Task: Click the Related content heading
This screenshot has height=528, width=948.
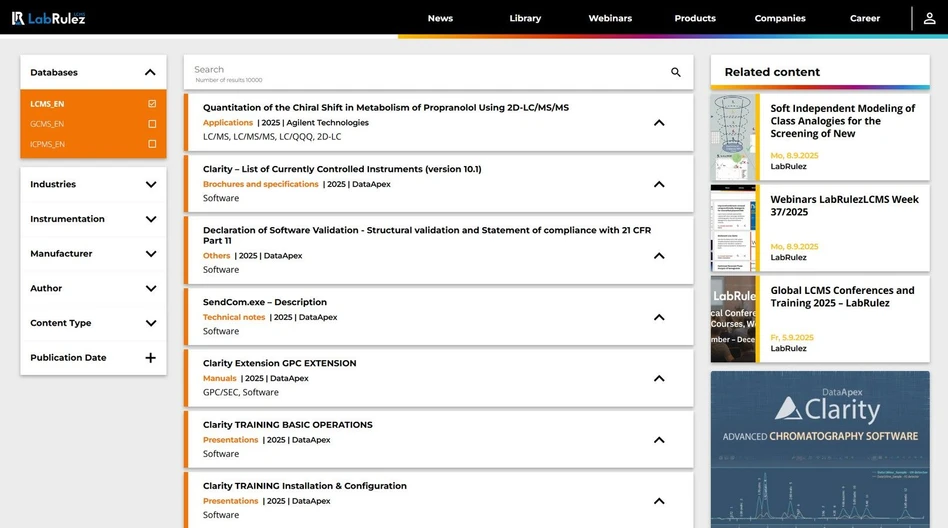Action: click(772, 72)
